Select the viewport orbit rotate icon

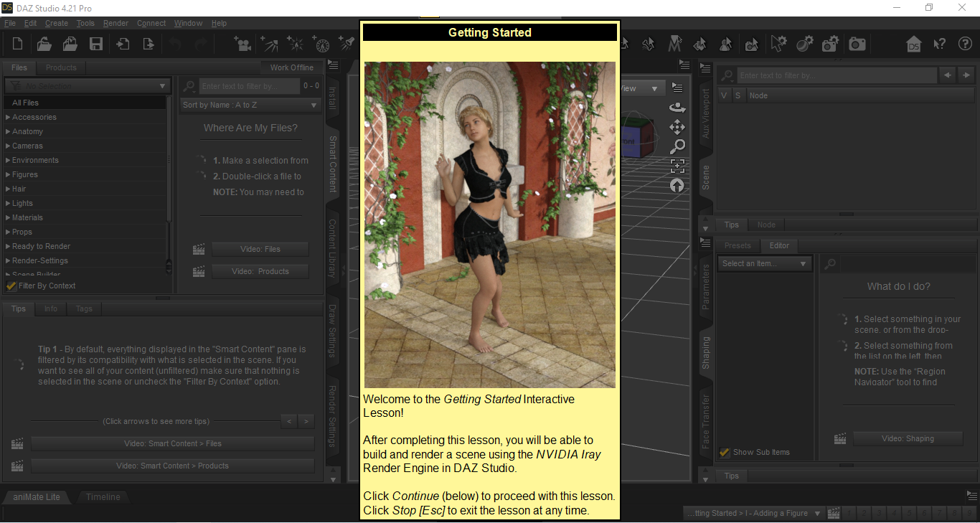coord(677,107)
